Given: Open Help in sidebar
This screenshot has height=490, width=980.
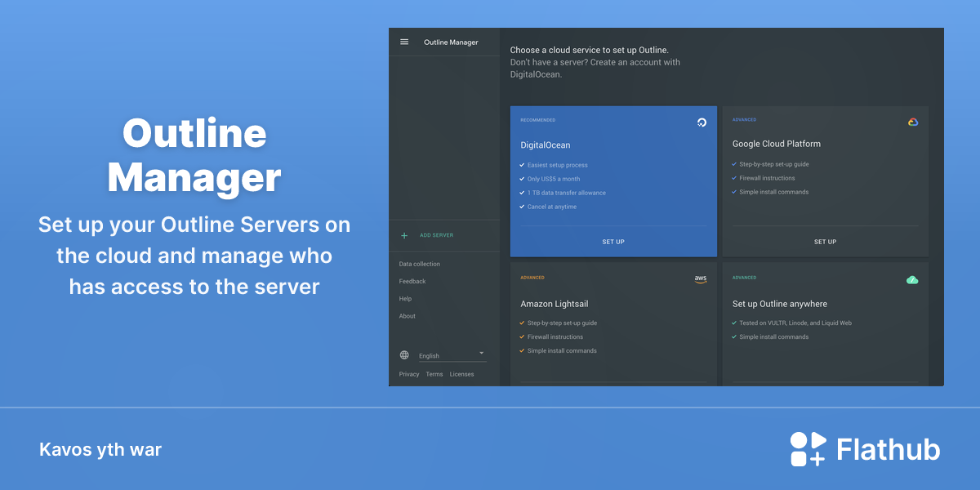Looking at the screenshot, I should [405, 299].
